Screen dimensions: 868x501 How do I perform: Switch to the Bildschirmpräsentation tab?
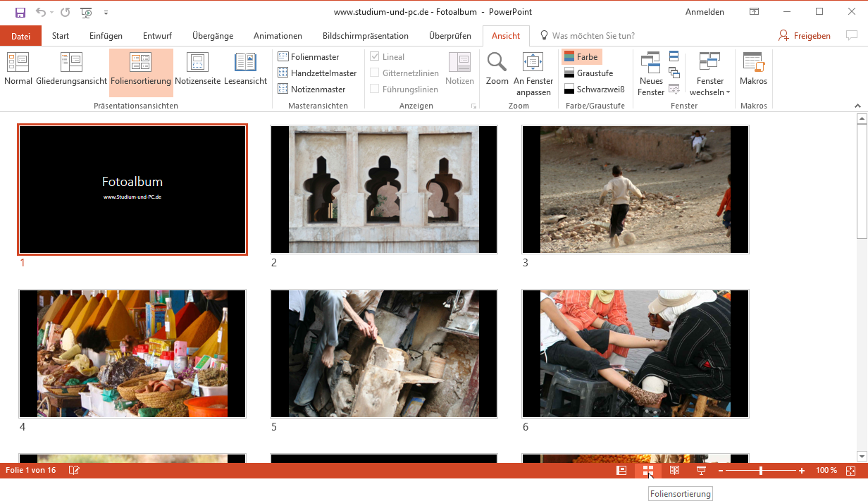click(366, 36)
